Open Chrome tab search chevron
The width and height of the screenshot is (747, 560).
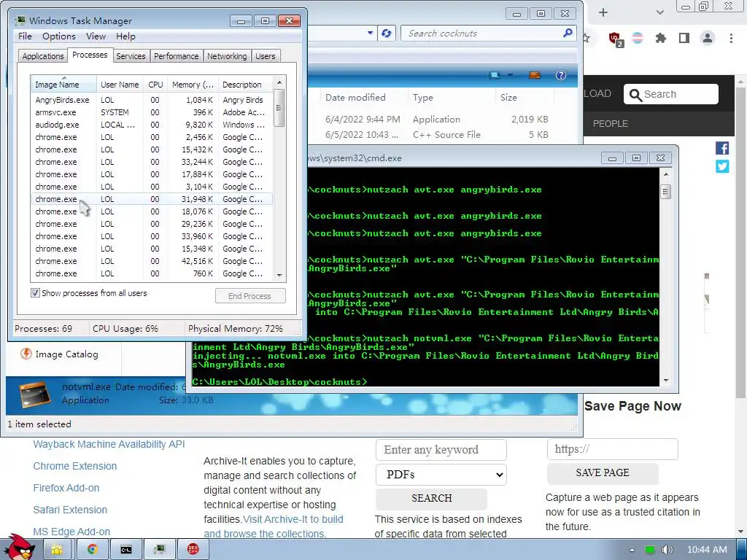[659, 12]
